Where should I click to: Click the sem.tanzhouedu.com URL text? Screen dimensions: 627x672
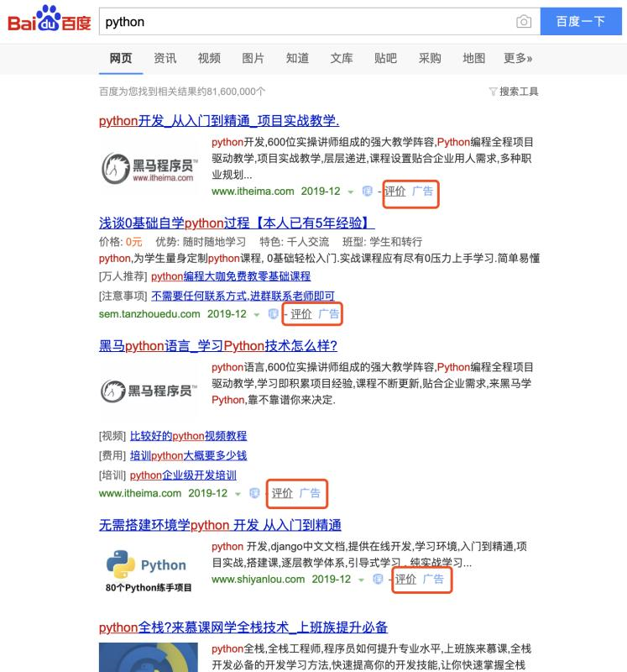[x=149, y=314]
